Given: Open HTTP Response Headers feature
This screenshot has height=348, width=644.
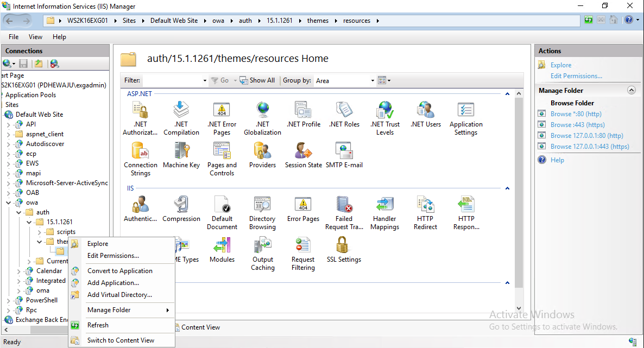Looking at the screenshot, I should 466,213.
